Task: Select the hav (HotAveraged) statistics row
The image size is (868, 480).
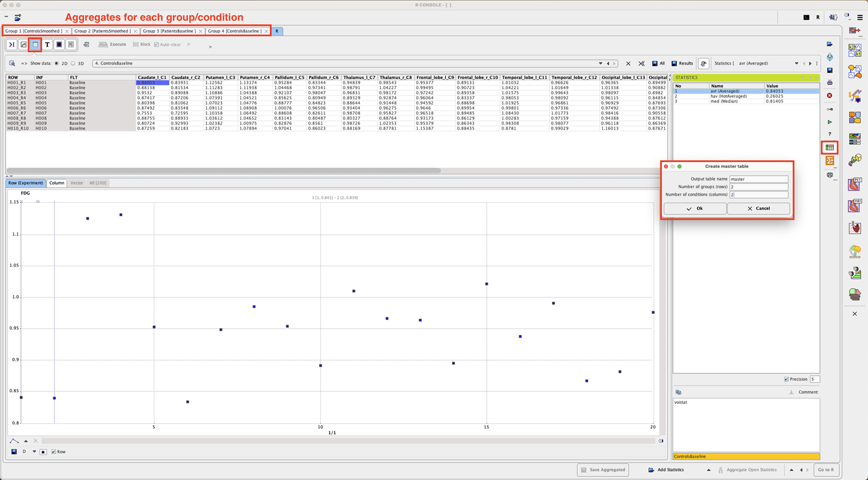Action: (746, 96)
